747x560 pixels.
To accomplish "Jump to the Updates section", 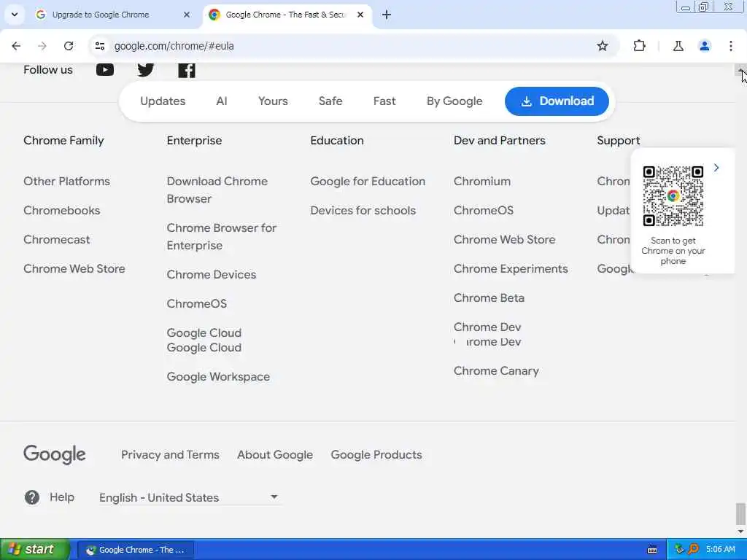I will (x=163, y=101).
